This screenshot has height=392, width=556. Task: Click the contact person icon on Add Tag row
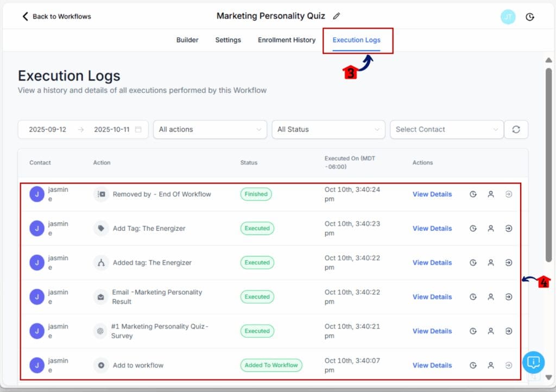(491, 228)
